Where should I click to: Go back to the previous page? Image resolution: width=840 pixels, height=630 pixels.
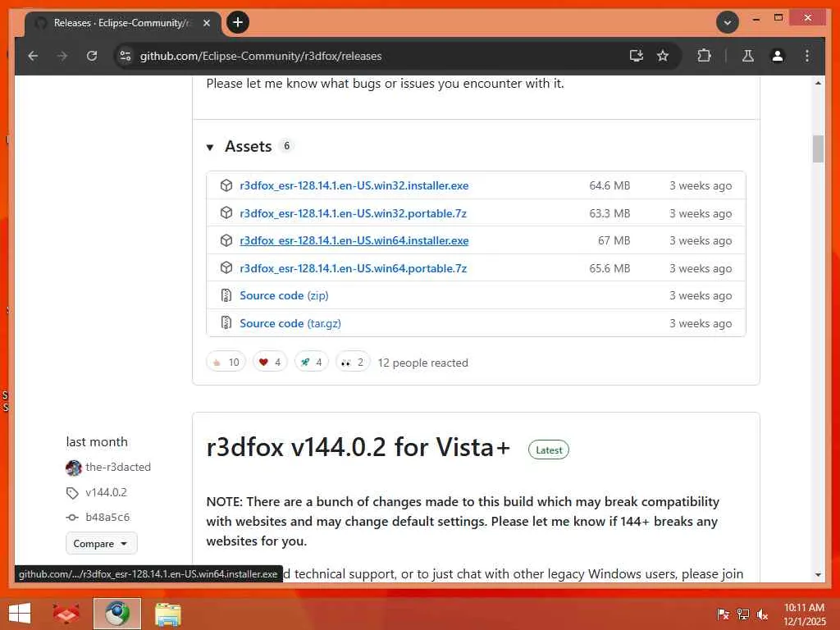tap(33, 56)
